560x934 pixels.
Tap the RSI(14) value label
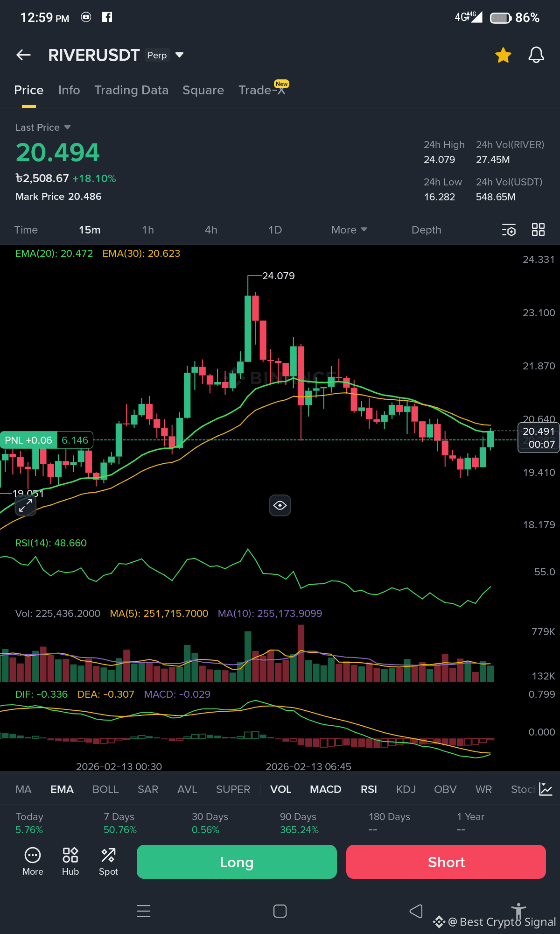51,543
